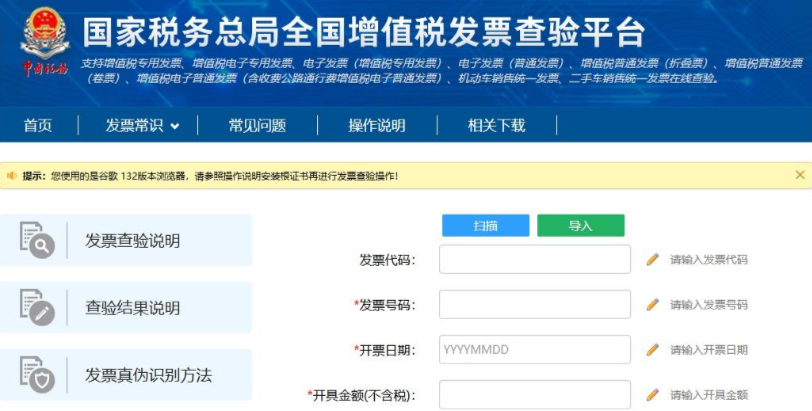Click the pencil icon beside 请输入开票日期

653,350
